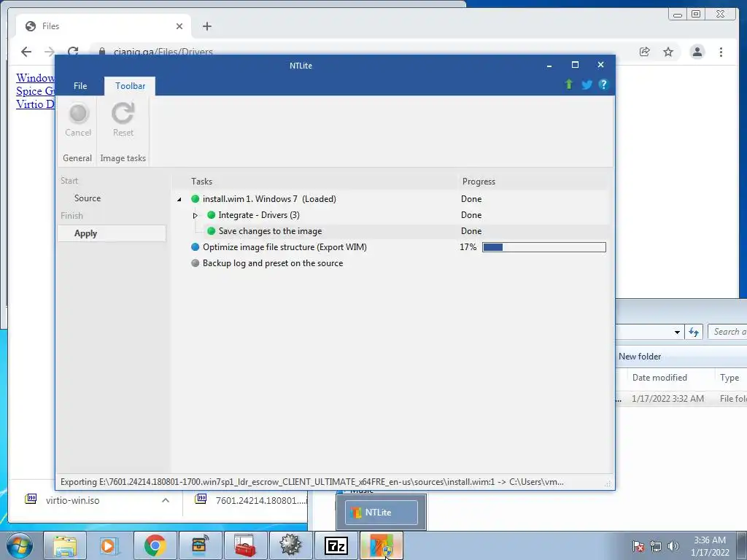Click the red toolbox taskbar icon
The width and height of the screenshot is (747, 560).
pyautogui.click(x=245, y=545)
